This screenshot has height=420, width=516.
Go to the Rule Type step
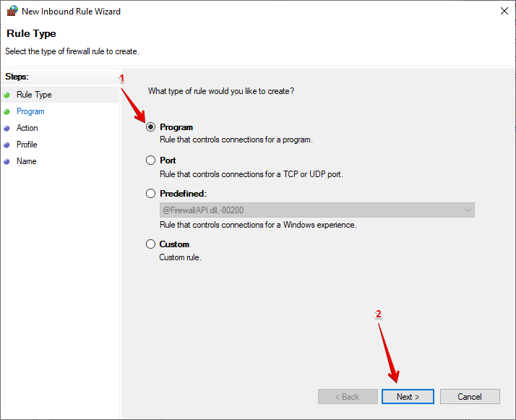click(x=34, y=95)
